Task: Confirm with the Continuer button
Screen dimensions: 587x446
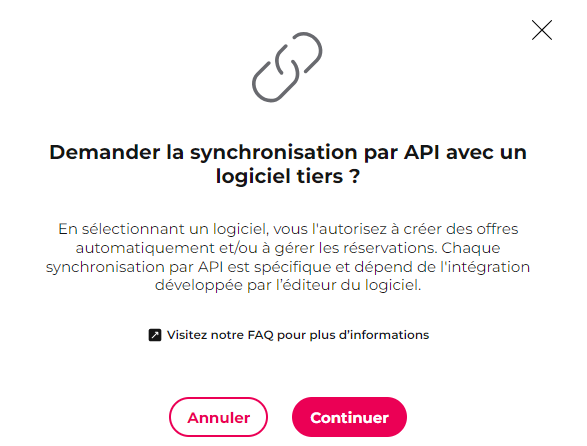Action: click(349, 417)
